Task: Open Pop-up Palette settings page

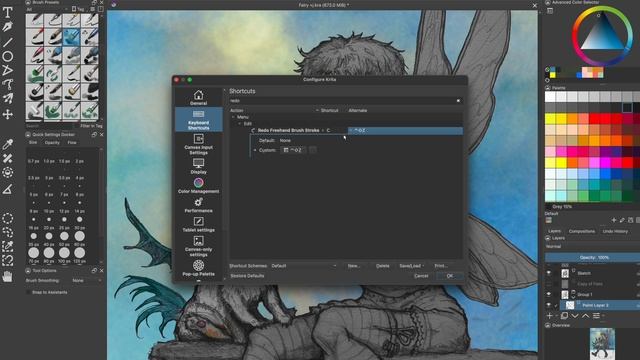Action: [198, 268]
